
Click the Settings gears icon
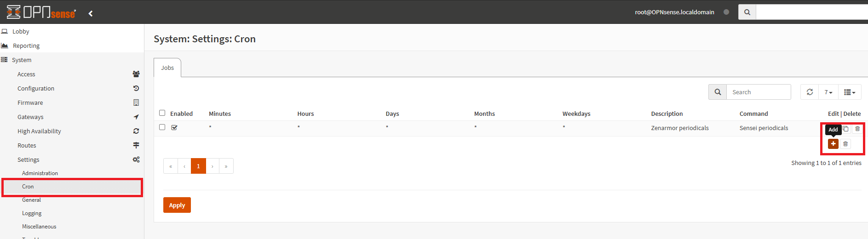point(136,159)
